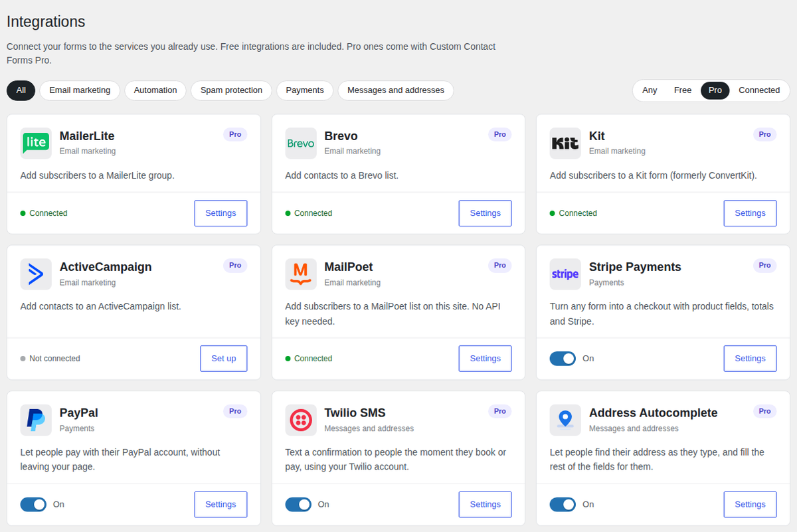The image size is (797, 532).
Task: Click the Address Autocomplete map pin icon
Action: click(x=565, y=420)
